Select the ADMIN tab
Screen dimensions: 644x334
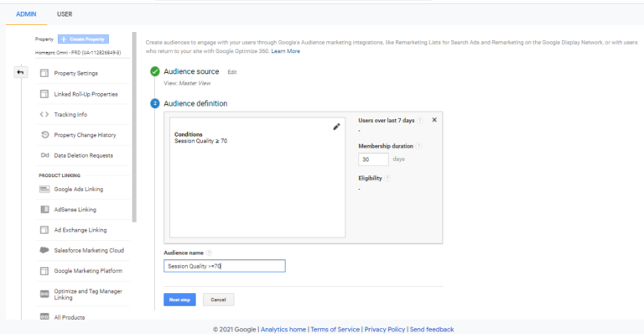[26, 14]
